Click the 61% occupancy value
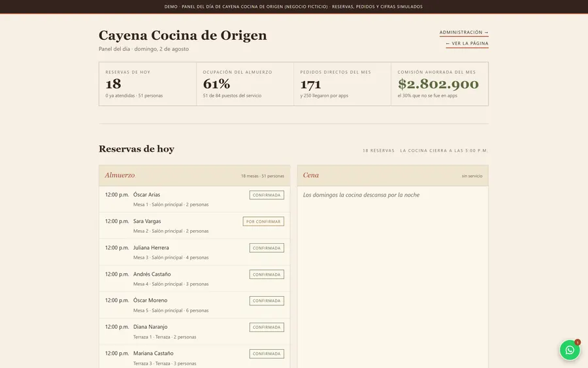The image size is (588, 368). [x=216, y=84]
